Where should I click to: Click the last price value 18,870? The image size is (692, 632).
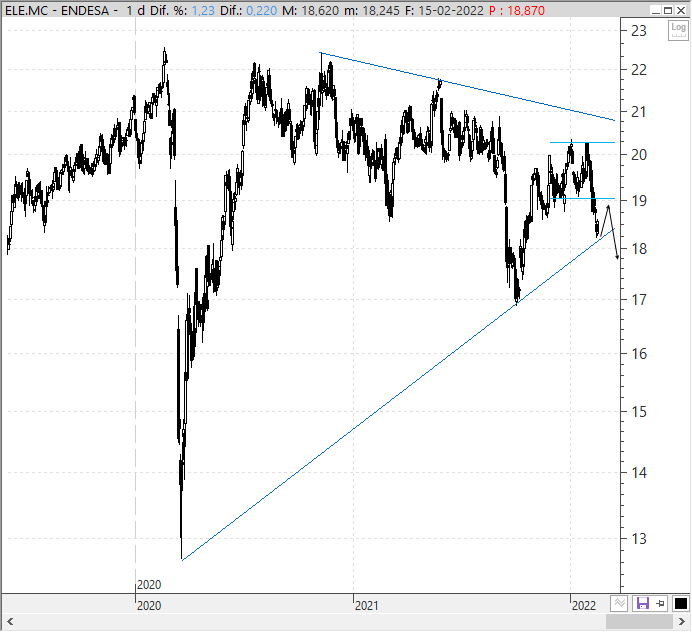coord(526,10)
